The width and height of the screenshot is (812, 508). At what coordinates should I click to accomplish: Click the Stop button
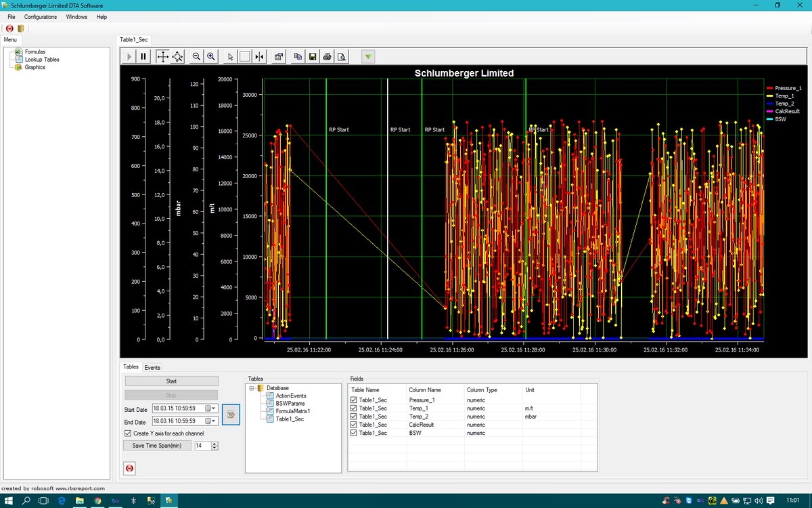pos(171,395)
